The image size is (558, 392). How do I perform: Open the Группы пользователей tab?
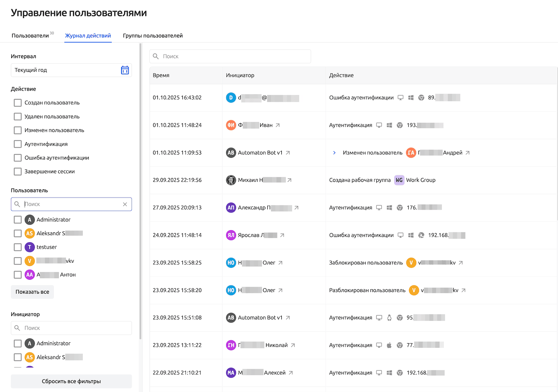tap(153, 36)
